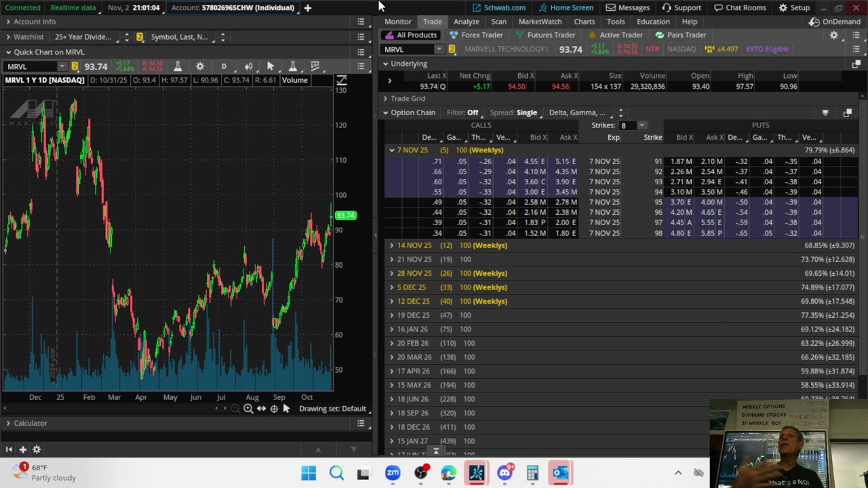Click the pan arrows icon below chart
Screen dimensions: 868x488
click(261, 409)
